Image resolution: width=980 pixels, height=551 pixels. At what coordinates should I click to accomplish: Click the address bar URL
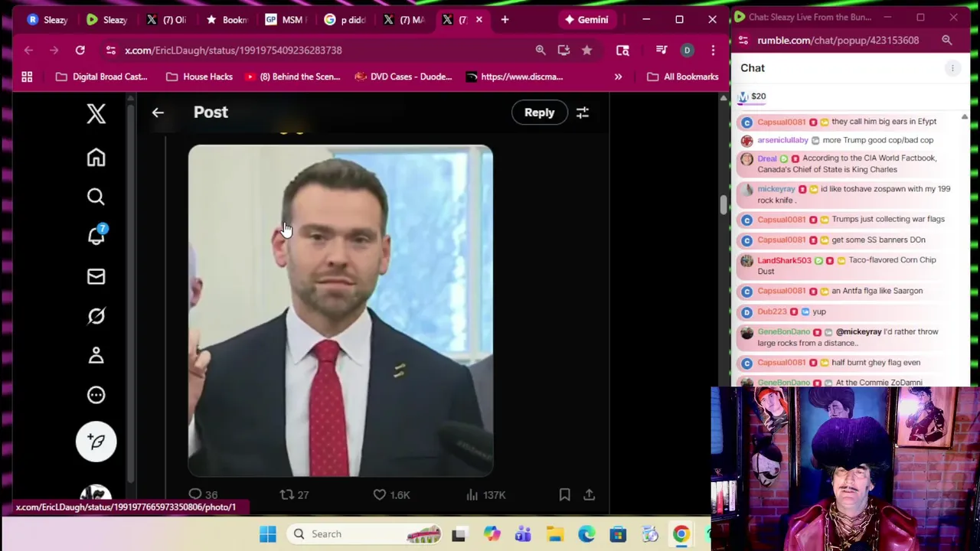[233, 50]
